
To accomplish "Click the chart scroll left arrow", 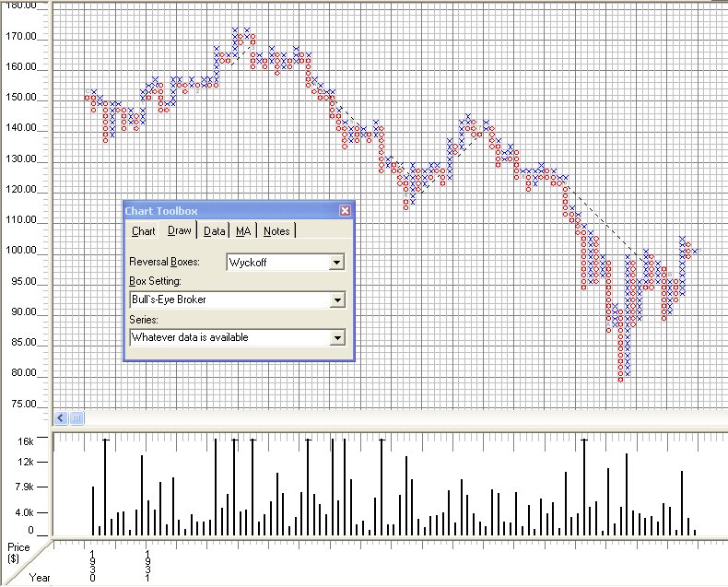I will [61, 418].
